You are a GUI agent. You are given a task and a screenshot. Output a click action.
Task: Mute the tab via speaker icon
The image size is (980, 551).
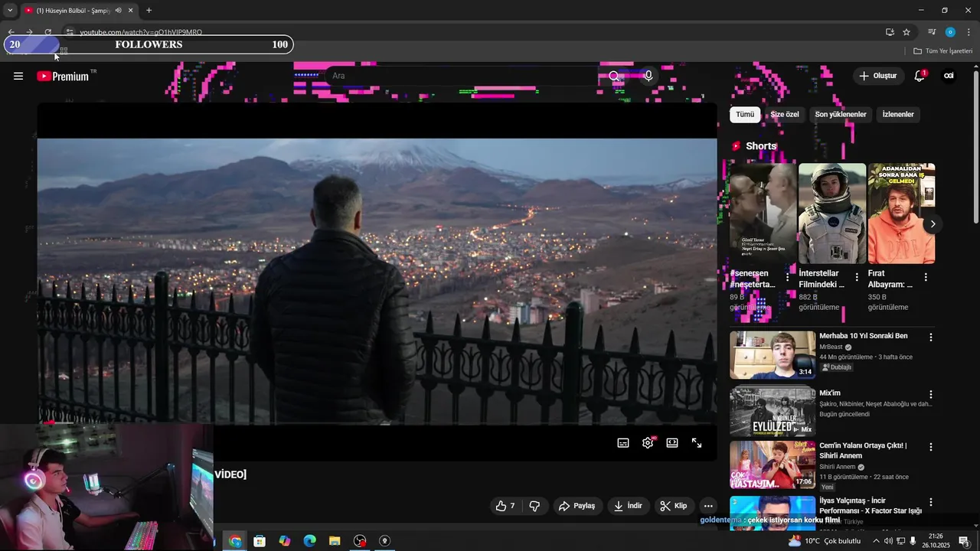(x=118, y=11)
